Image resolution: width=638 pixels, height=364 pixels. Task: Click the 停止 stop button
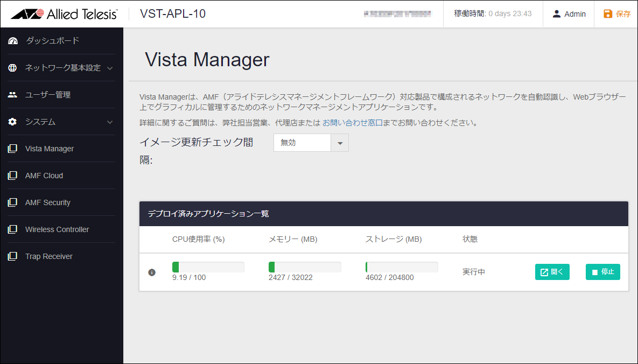pyautogui.click(x=603, y=272)
